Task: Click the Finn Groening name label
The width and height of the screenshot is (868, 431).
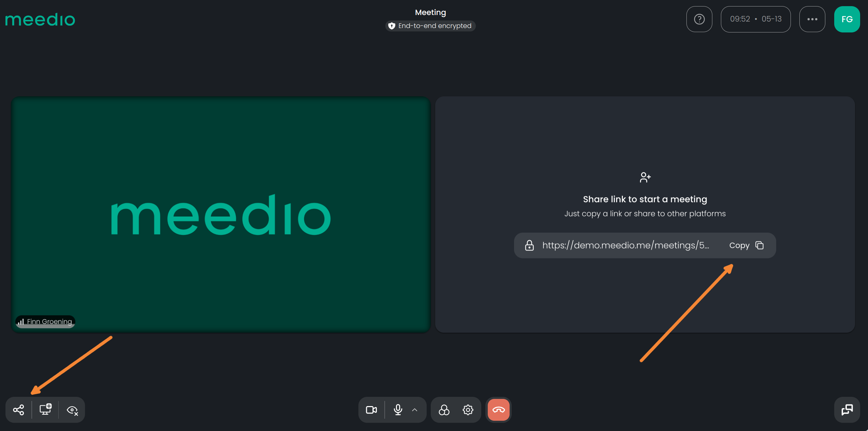Action: tap(45, 321)
